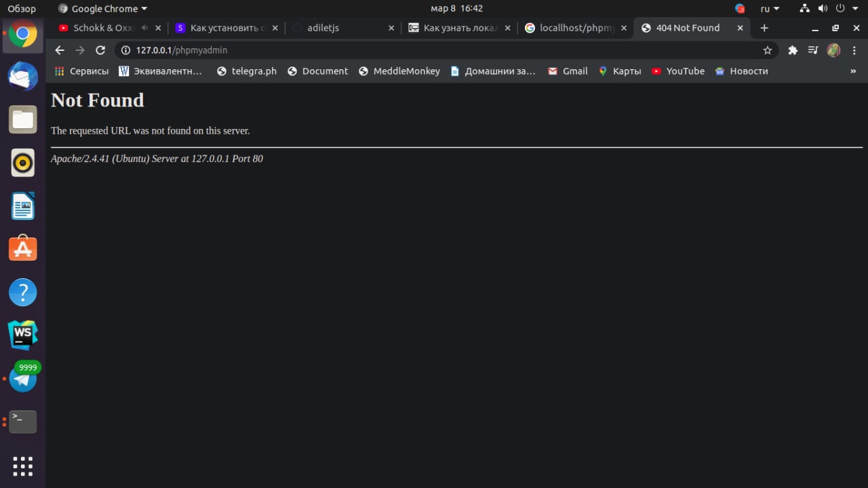868x488 pixels.
Task: Bookmark this page with the star icon
Action: coord(768,50)
